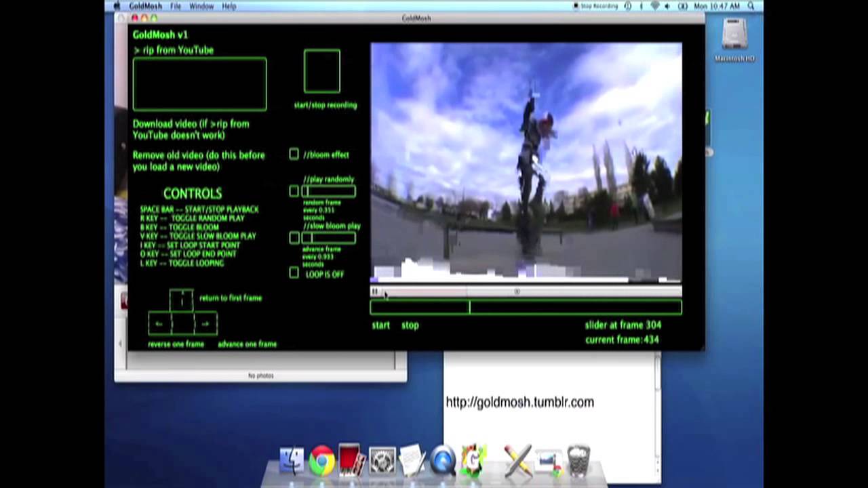Open the Window menu
Image resolution: width=868 pixels, height=488 pixels.
click(x=201, y=6)
